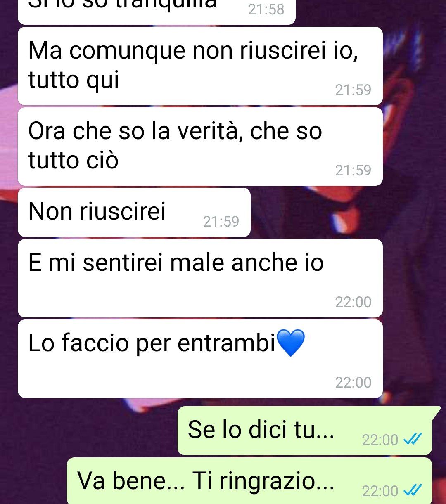Tap sent message 'Se lo dici tu...'
Screen dimensions: 446x504
[x=304, y=431]
